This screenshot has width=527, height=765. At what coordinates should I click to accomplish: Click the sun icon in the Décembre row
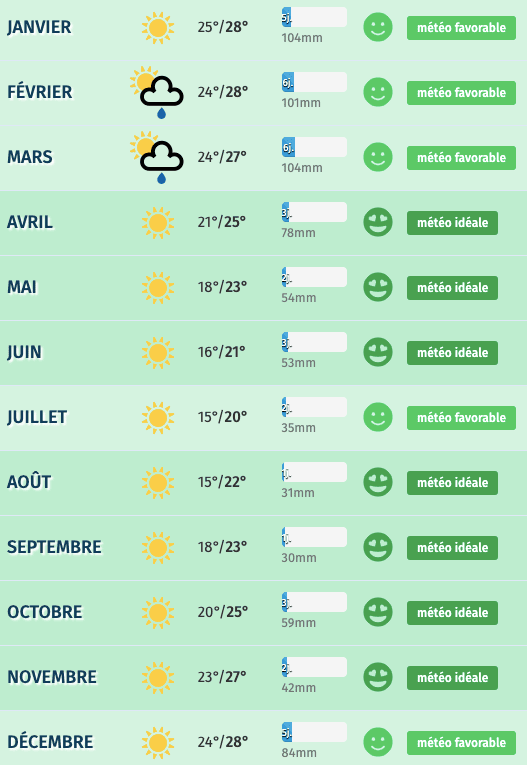pyautogui.click(x=158, y=743)
